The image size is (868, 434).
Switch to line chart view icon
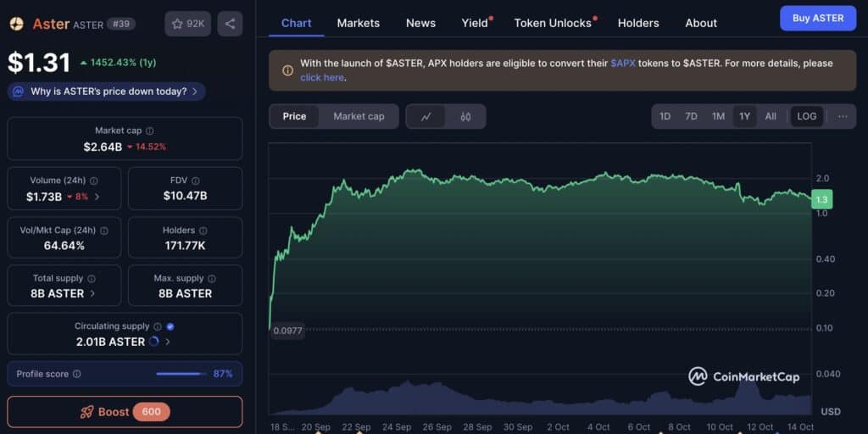click(426, 117)
